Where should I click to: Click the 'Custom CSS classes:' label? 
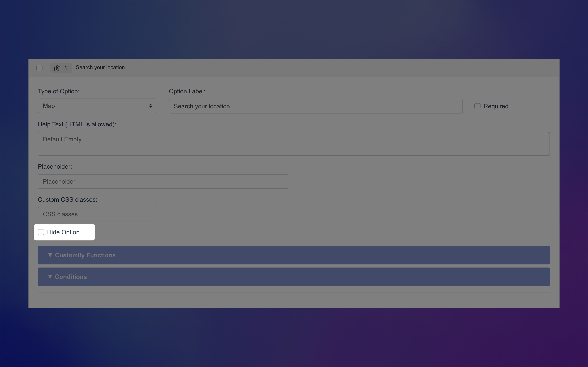tap(67, 200)
